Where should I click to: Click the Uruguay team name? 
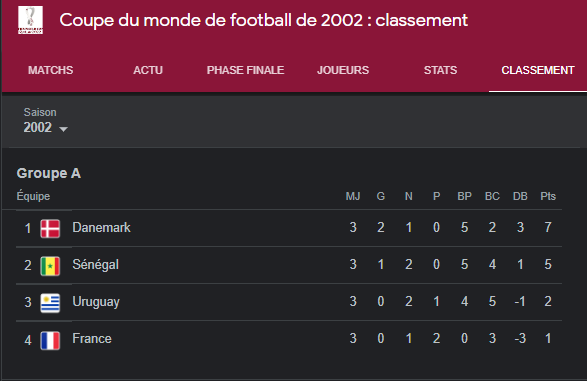[96, 302]
